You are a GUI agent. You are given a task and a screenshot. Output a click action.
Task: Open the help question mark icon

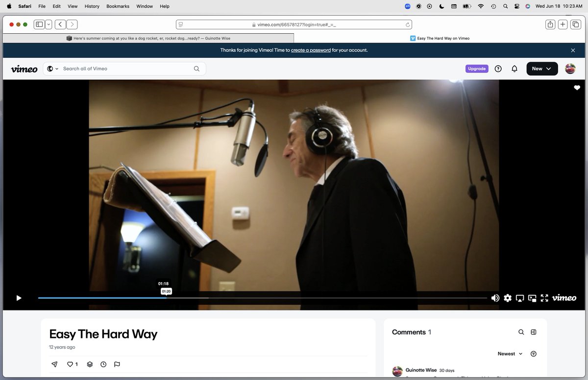click(498, 69)
